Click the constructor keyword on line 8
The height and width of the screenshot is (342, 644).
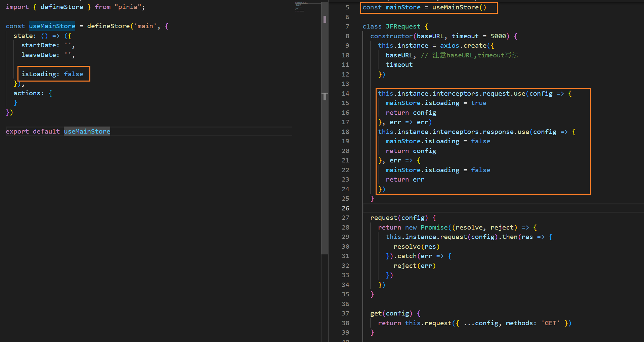[391, 36]
